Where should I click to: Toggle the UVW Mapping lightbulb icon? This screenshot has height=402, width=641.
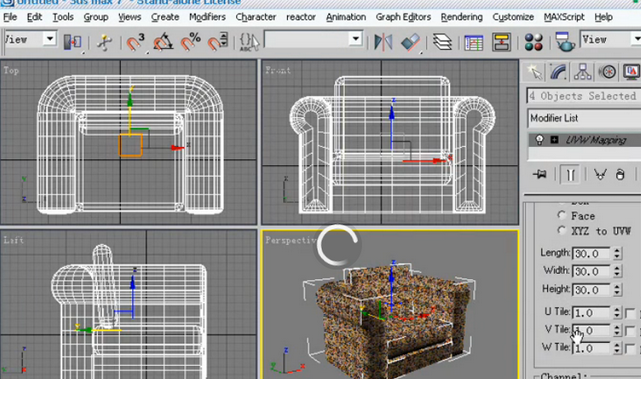tap(540, 140)
